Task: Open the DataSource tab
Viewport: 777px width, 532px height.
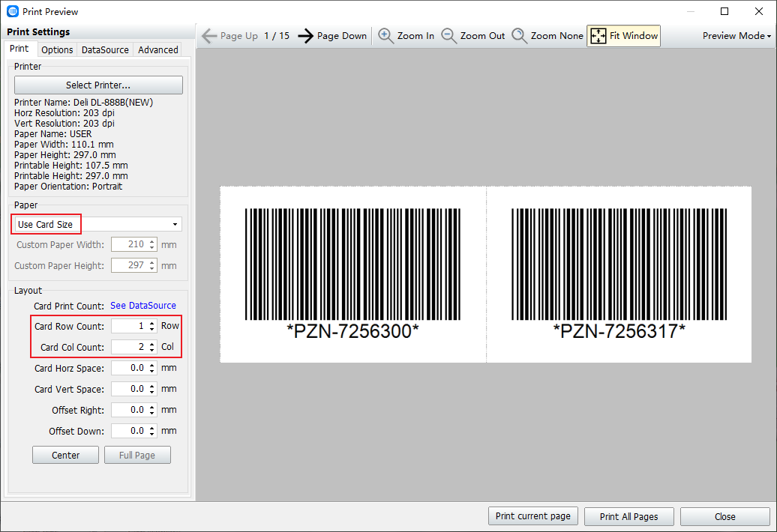Action: pyautogui.click(x=105, y=49)
